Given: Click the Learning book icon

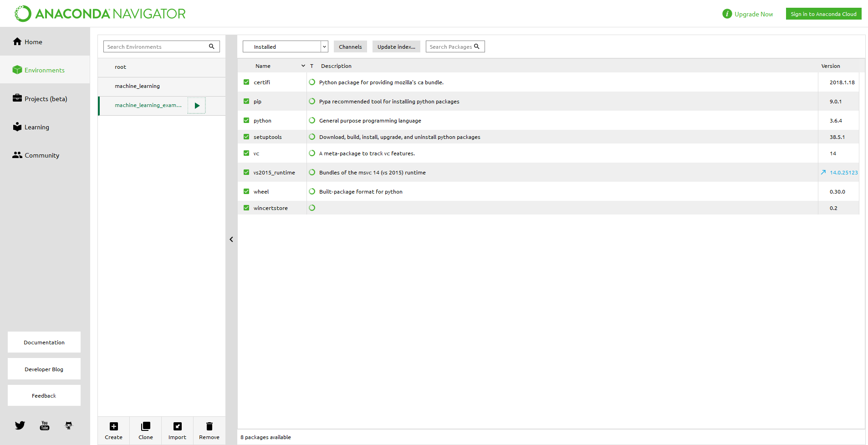Looking at the screenshot, I should pos(17,127).
